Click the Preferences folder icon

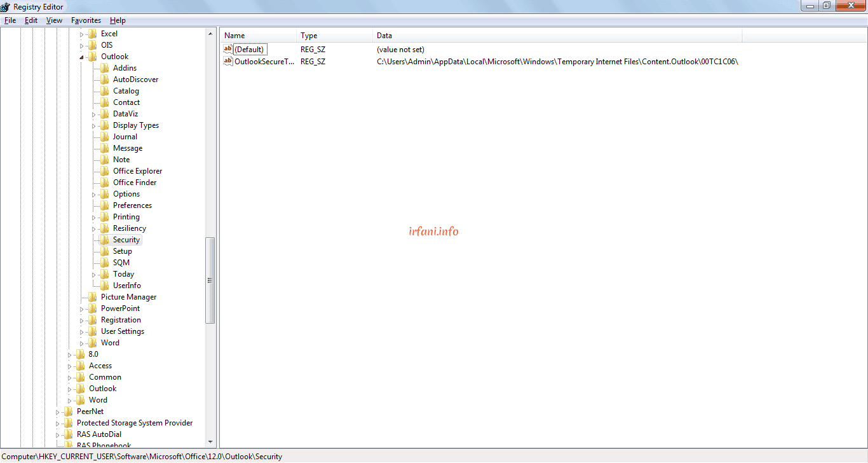pos(105,205)
